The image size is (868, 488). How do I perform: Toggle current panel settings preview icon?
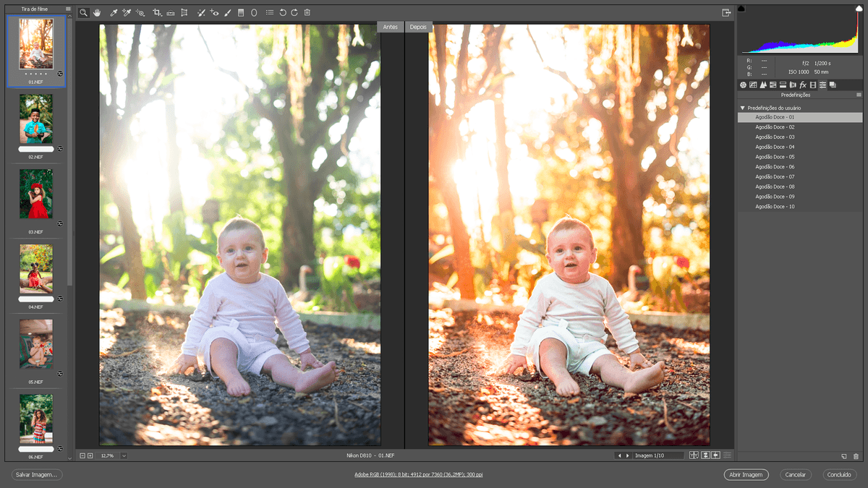[728, 455]
